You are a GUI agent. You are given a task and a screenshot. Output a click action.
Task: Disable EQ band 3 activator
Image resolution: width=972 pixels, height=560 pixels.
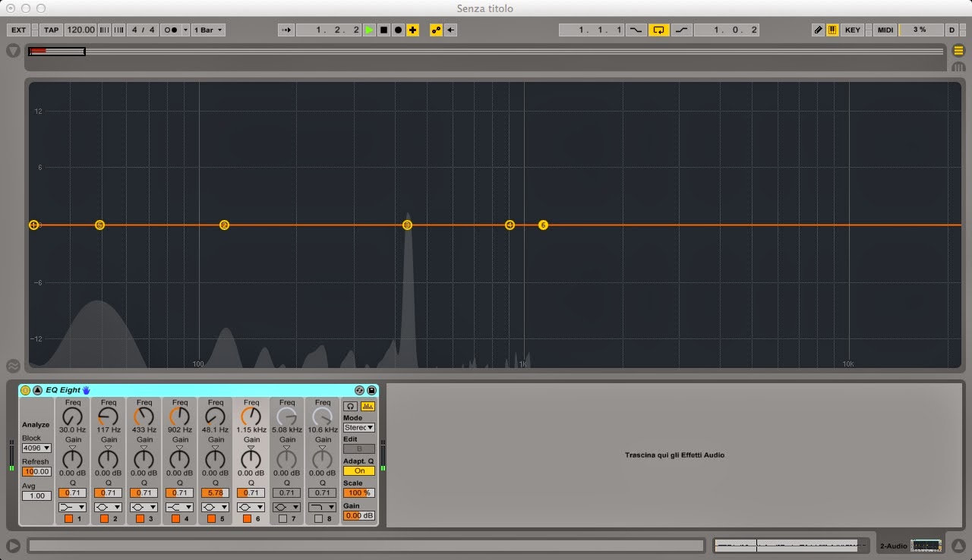pos(140,519)
